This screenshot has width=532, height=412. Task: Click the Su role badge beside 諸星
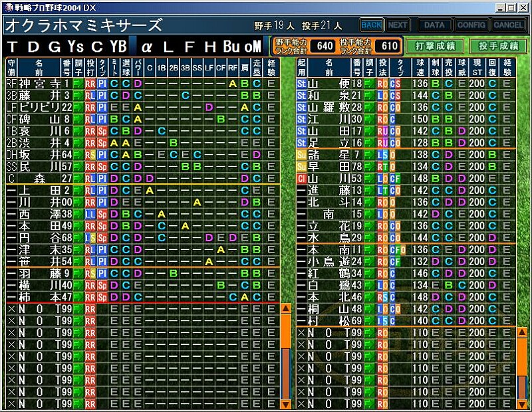tap(301, 155)
